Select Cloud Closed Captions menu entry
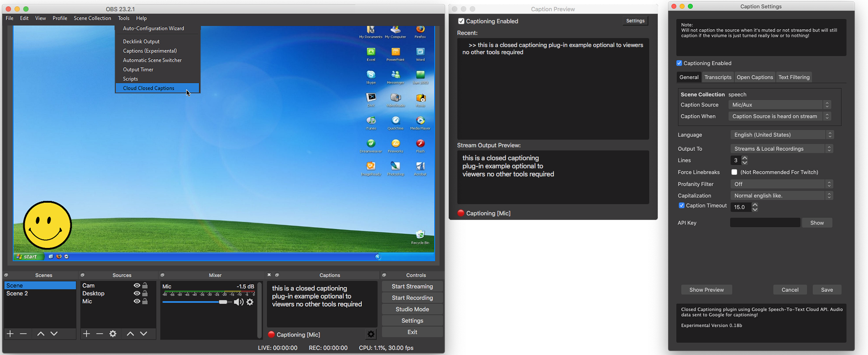The height and width of the screenshot is (355, 868). (157, 88)
